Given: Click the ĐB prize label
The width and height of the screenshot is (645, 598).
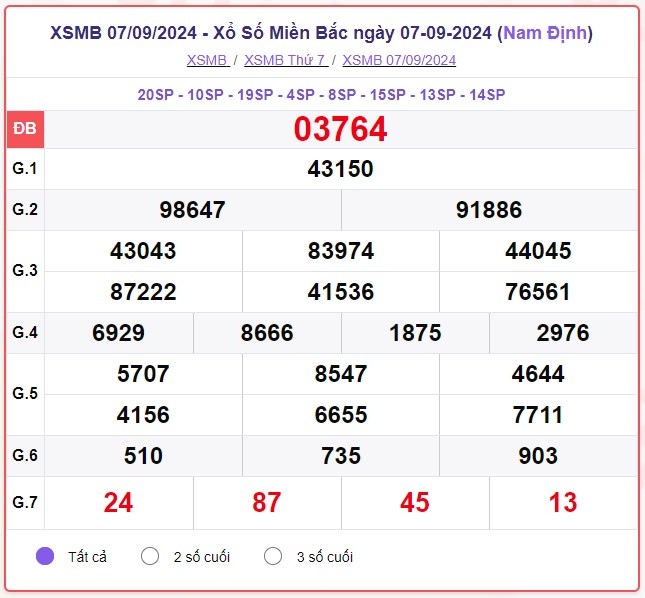Looking at the screenshot, I should point(25,129).
